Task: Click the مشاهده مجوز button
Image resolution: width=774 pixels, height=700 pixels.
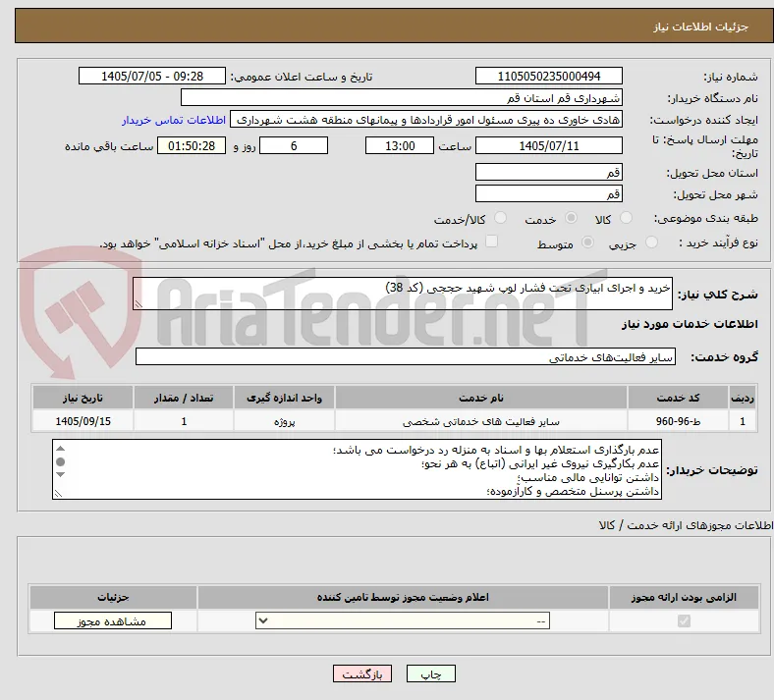Action: [x=113, y=621]
